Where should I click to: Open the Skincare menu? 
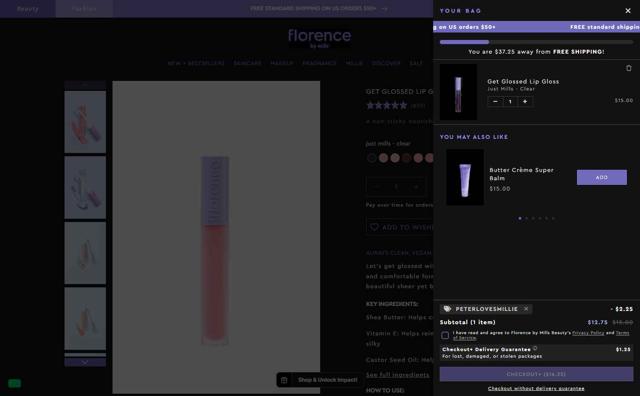pyautogui.click(x=247, y=63)
